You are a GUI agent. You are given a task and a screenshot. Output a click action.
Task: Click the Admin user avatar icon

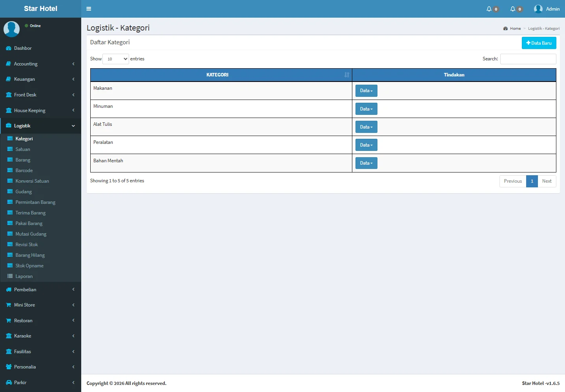538,9
